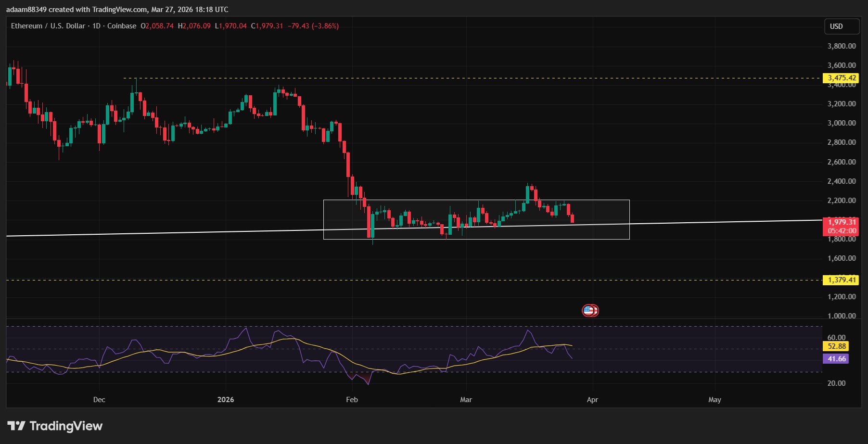The height and width of the screenshot is (444, 868).
Task: Click the Ethereum / U.S. Dollar symbol title
Action: point(48,26)
